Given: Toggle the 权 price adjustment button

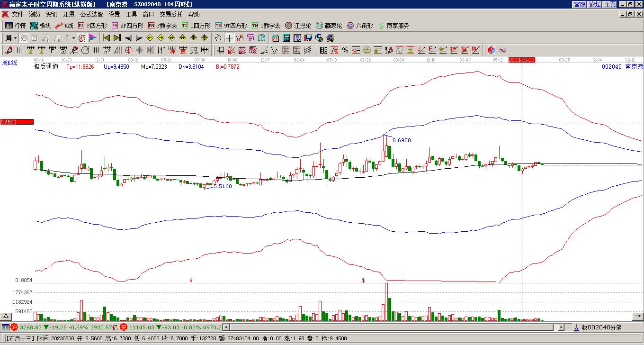Looking at the screenshot, I should [x=82, y=38].
